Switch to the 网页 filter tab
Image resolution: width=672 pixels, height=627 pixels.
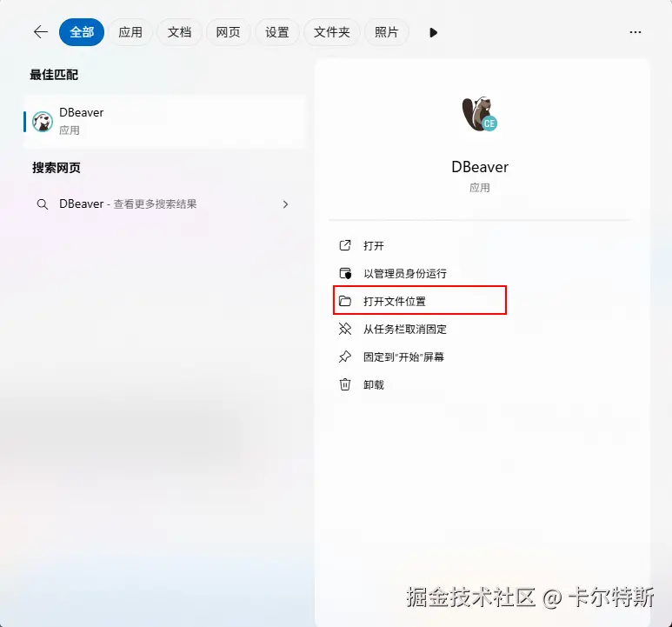coord(228,32)
